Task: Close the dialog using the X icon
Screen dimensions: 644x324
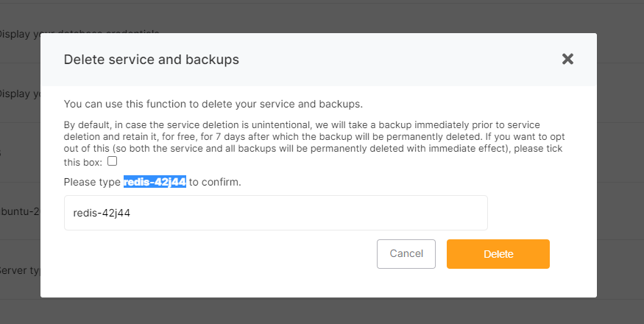Action: pos(567,59)
